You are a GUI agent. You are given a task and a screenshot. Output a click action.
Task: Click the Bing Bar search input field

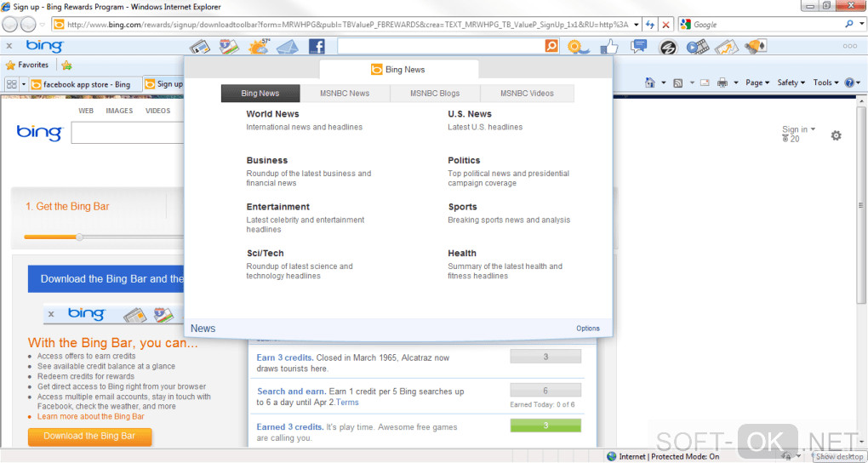click(x=441, y=46)
